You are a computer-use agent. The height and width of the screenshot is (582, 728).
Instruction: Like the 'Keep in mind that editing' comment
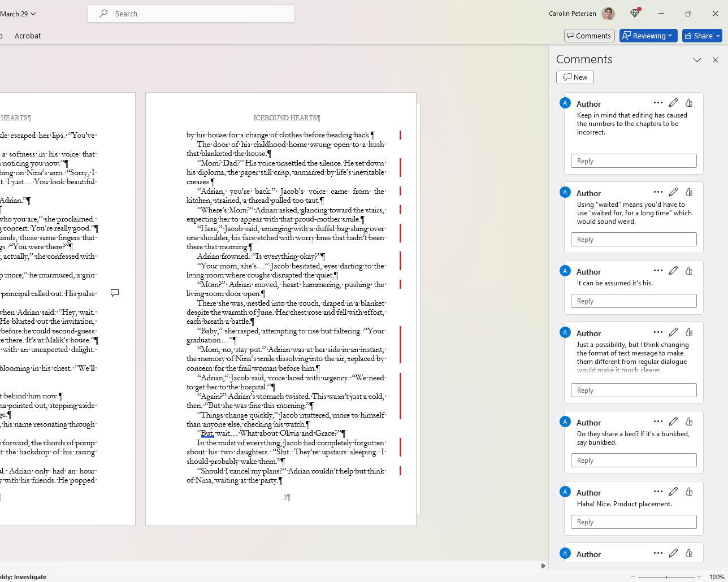[689, 103]
